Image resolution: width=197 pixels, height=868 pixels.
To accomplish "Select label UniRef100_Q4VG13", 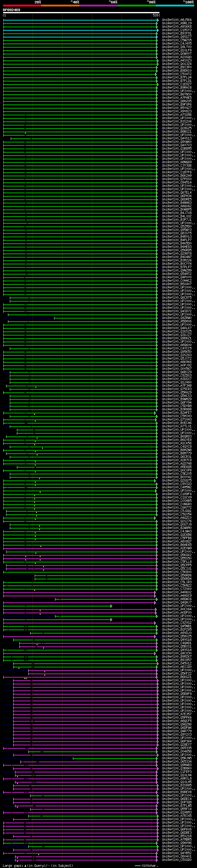I will [177, 139].
